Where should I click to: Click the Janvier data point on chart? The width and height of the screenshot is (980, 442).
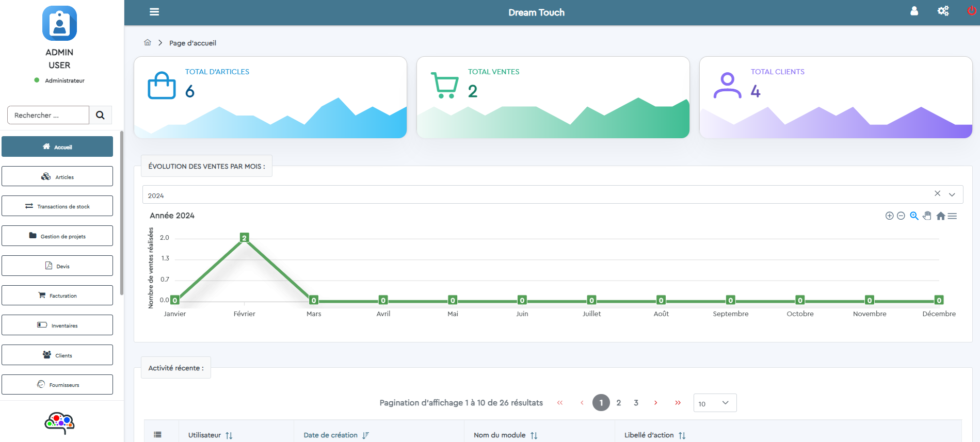click(175, 300)
